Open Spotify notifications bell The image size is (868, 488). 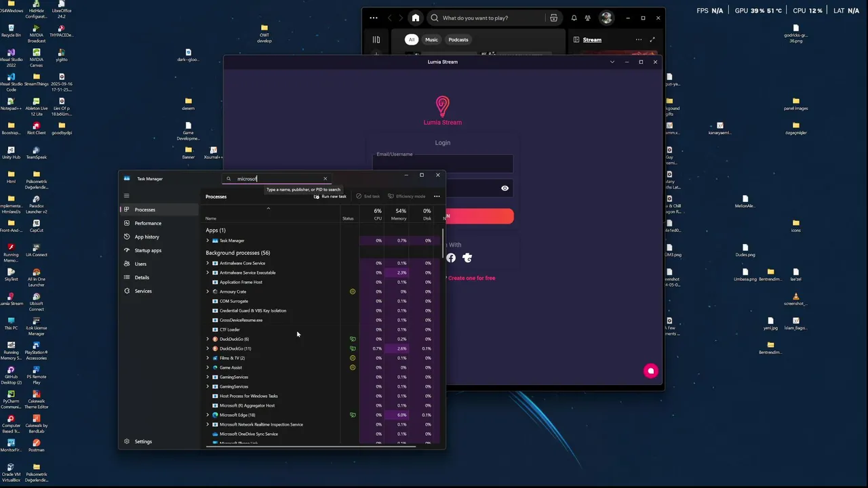click(x=574, y=18)
